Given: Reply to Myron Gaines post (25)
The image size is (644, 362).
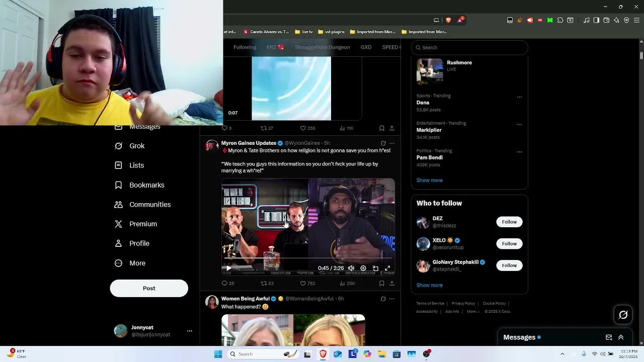Looking at the screenshot, I should [228, 284].
